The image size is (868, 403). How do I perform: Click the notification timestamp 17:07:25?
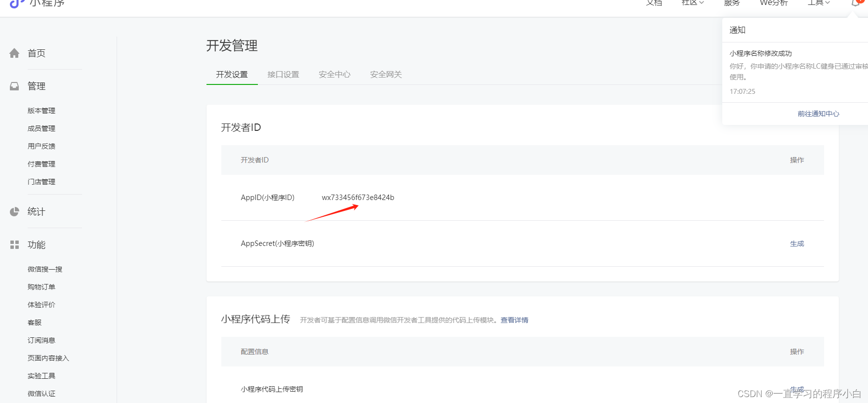pyautogui.click(x=743, y=91)
